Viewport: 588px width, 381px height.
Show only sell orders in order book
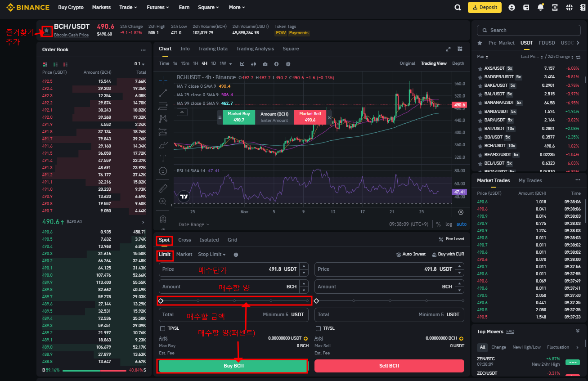click(66, 64)
